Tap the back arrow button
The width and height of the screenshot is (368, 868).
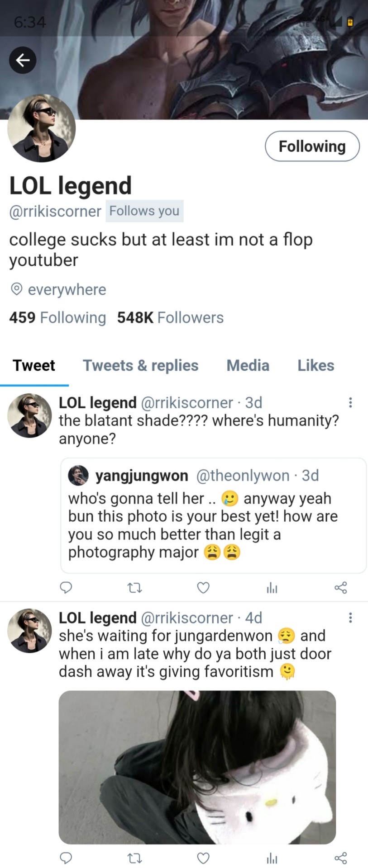click(x=23, y=60)
